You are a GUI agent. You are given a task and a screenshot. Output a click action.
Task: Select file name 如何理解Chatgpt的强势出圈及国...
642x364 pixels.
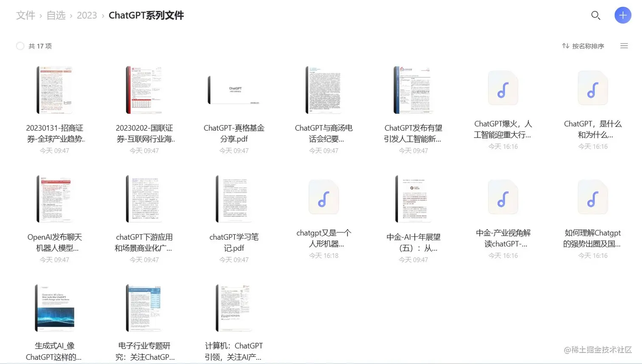593,238
